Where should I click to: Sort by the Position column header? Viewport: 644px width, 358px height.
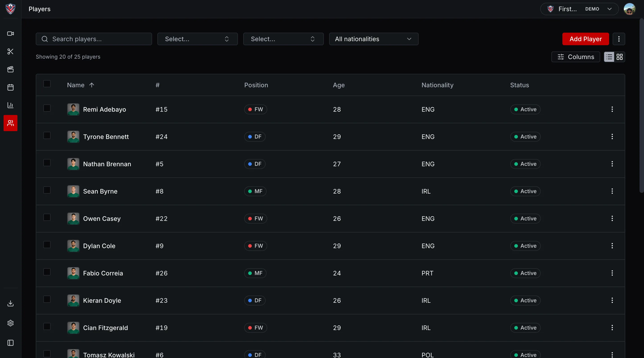click(x=256, y=85)
